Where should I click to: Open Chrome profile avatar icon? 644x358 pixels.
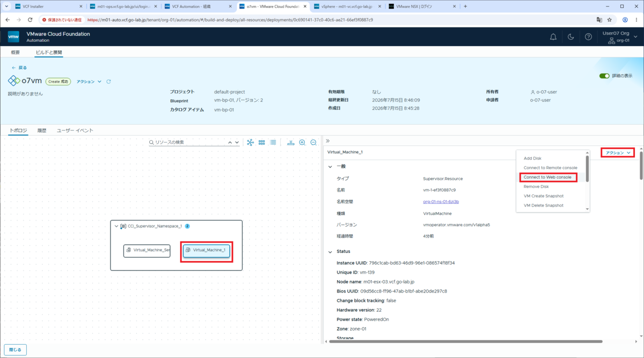click(625, 19)
